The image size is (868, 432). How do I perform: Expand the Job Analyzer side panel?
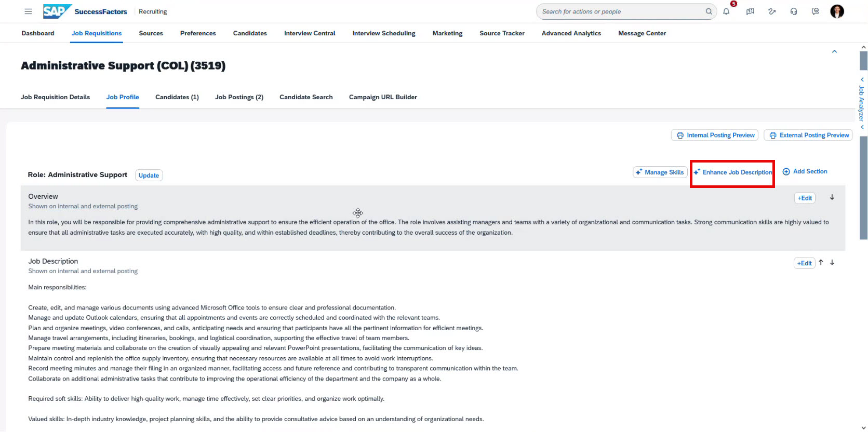[862, 103]
